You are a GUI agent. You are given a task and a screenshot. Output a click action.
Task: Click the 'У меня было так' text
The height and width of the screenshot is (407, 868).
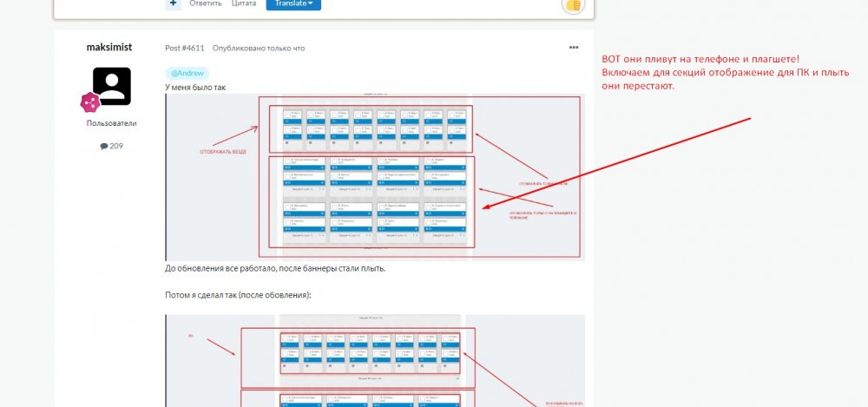[195, 88]
